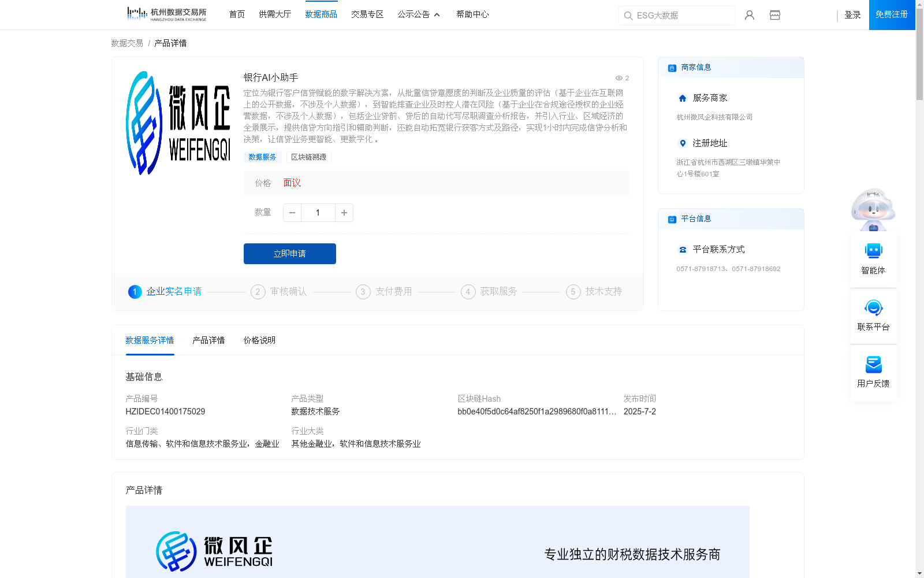
Task: Open the 联系平台 headset icon
Action: pos(873,307)
